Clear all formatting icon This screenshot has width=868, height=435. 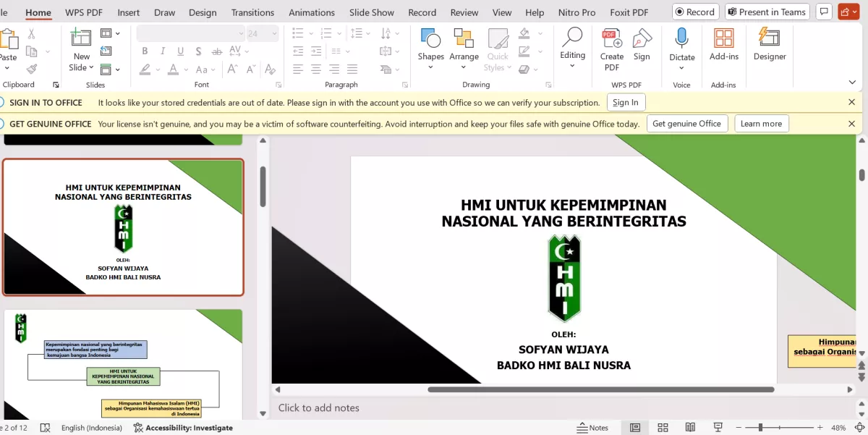270,69
